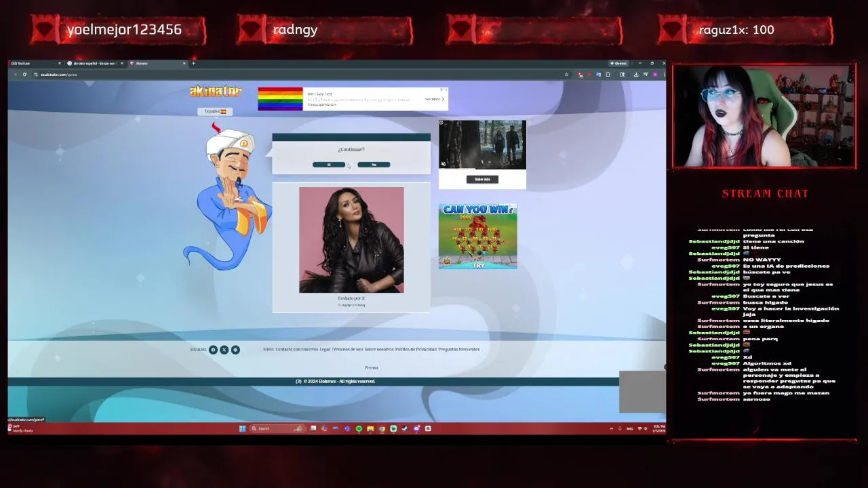
Task: Click the guessed character photo
Action: click(351, 240)
